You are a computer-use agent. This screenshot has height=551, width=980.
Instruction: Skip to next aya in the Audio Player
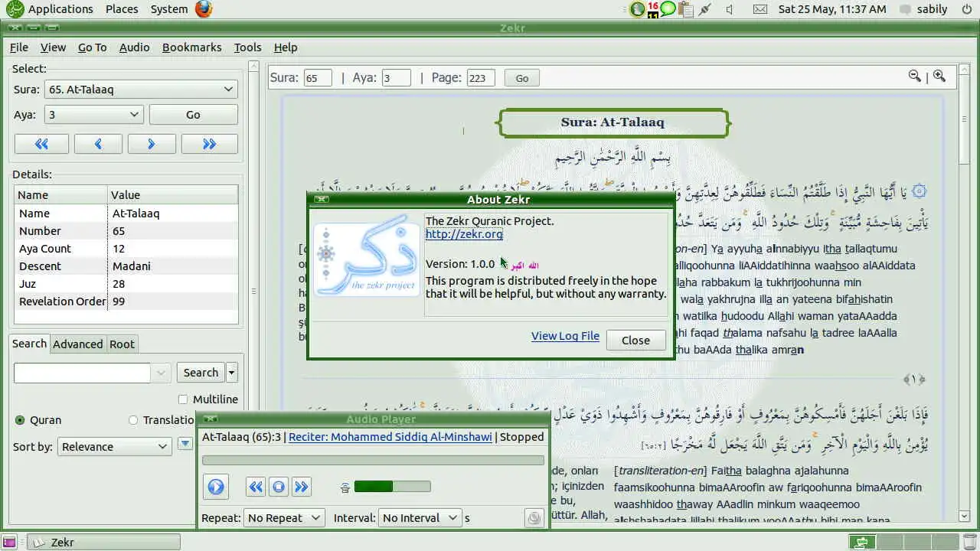tap(301, 487)
